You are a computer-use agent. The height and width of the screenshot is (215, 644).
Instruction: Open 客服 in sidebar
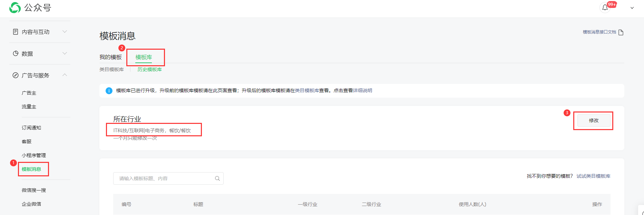click(x=27, y=141)
